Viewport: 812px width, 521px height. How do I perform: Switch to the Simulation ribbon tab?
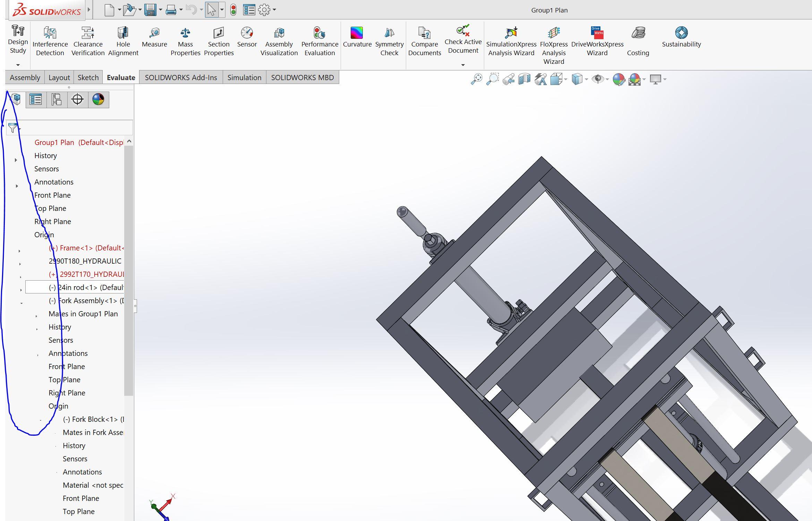244,77
